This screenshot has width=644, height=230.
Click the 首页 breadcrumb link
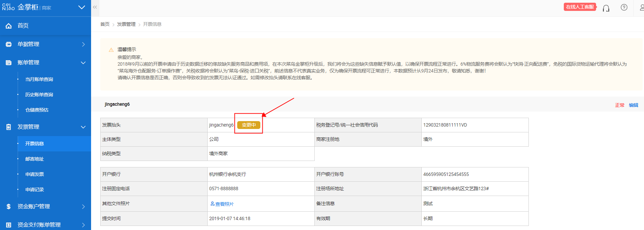[x=105, y=24]
